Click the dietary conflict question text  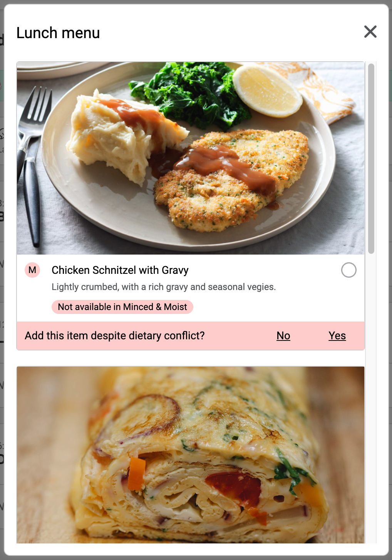115,336
